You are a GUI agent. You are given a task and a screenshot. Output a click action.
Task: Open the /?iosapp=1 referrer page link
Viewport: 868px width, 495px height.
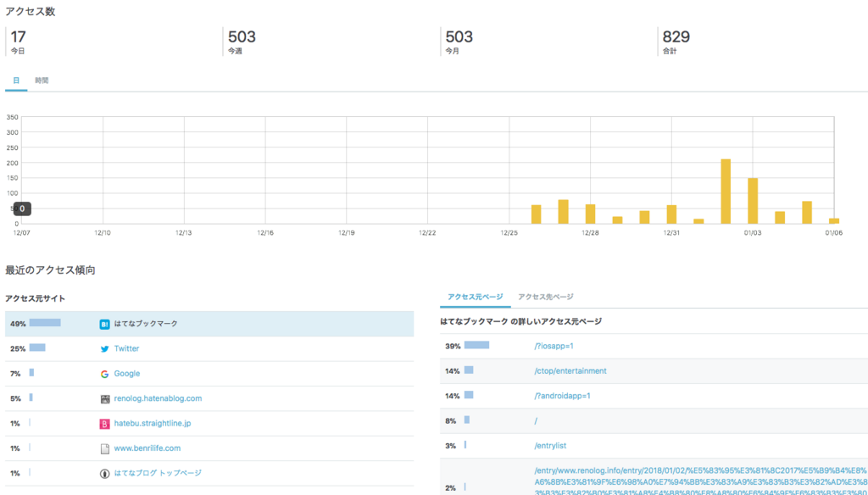pyautogui.click(x=554, y=346)
